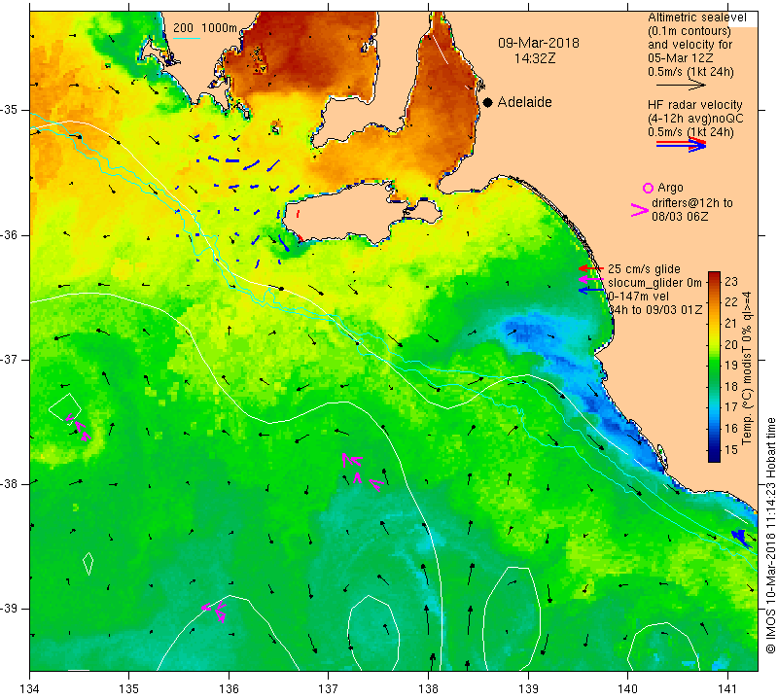Click latitude axis label '-35'
Image resolution: width=778 pixels, height=700 pixels.
10,109
